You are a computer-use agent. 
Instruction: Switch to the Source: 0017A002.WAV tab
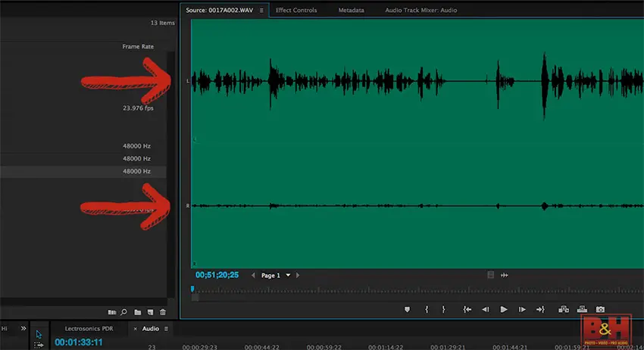click(x=219, y=11)
